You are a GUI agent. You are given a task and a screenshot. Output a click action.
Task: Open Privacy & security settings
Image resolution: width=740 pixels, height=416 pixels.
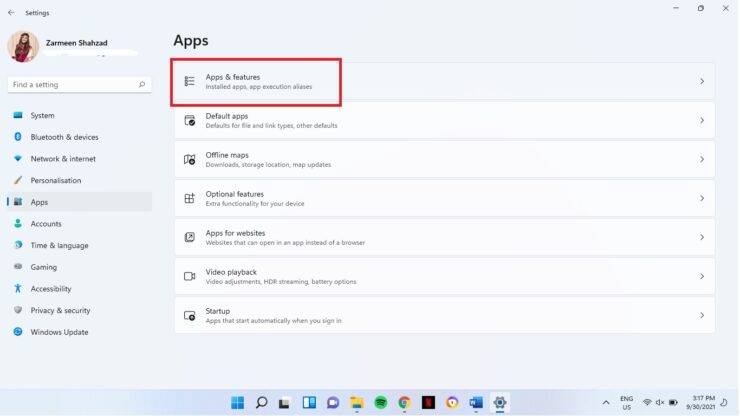click(x=79, y=310)
